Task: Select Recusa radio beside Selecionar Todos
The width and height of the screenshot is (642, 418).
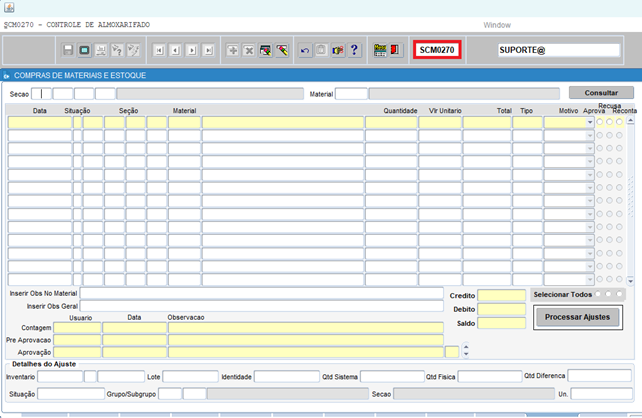Action: coord(608,294)
